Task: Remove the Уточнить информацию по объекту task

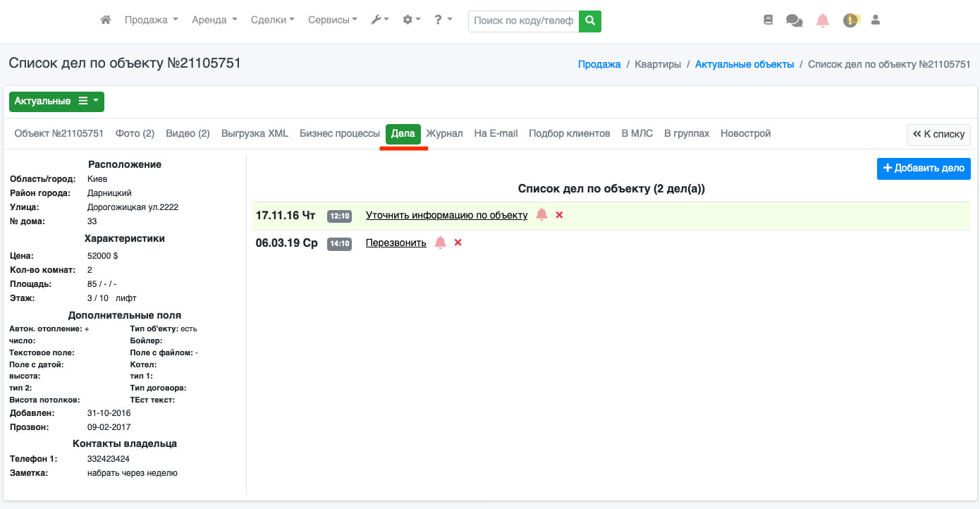Action: pos(559,215)
